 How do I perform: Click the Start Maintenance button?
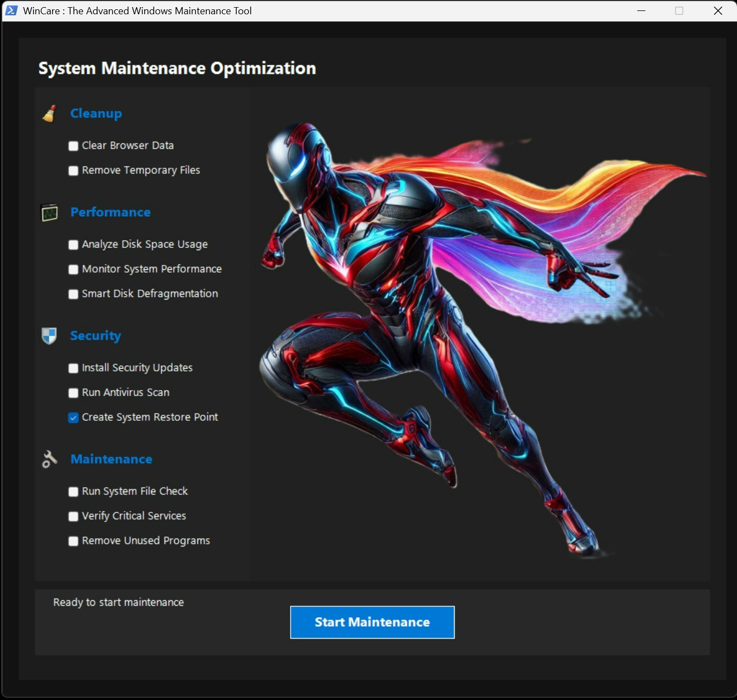372,622
